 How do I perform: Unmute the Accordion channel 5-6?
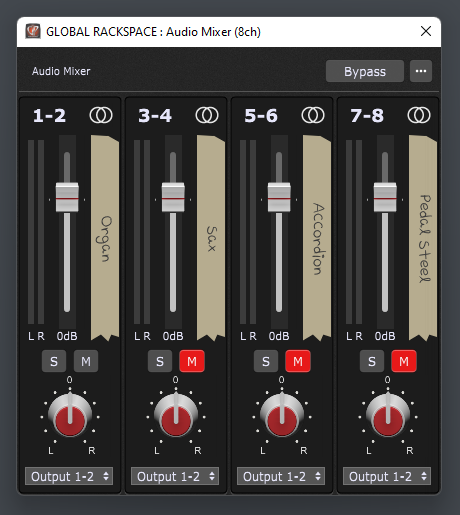[298, 361]
